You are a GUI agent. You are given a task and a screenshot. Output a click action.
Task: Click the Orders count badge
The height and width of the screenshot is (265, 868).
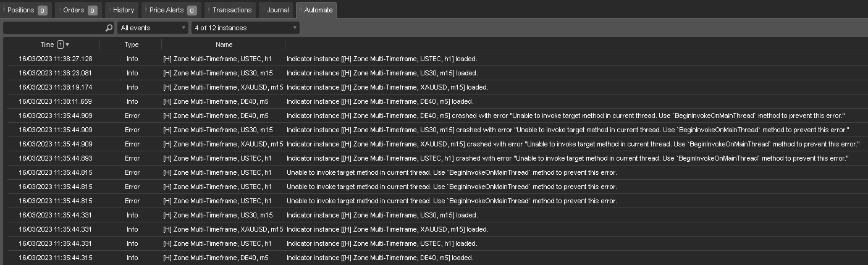pyautogui.click(x=92, y=11)
